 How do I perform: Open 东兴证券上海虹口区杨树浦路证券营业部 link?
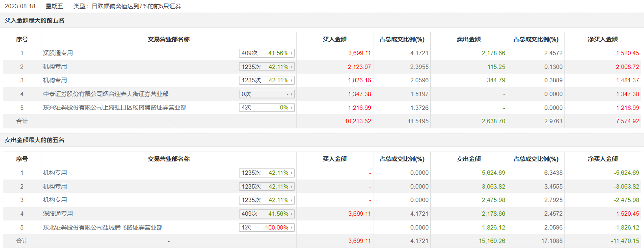coord(115,107)
